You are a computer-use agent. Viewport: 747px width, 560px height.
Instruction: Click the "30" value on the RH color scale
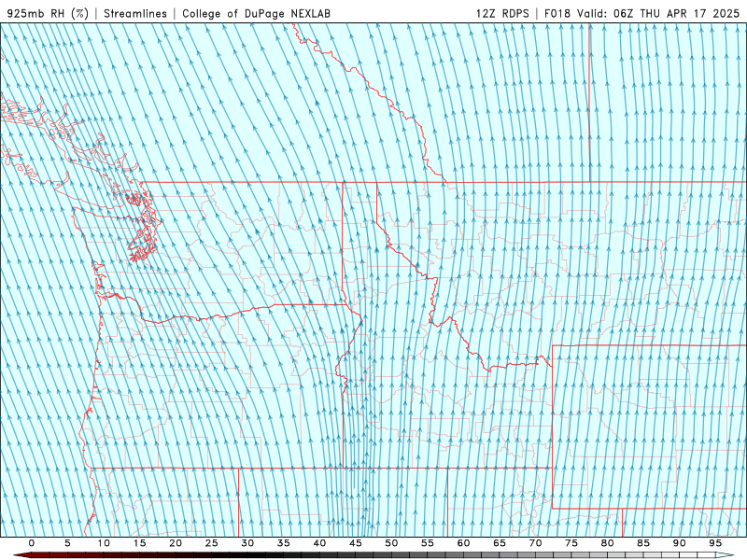pyautogui.click(x=247, y=543)
